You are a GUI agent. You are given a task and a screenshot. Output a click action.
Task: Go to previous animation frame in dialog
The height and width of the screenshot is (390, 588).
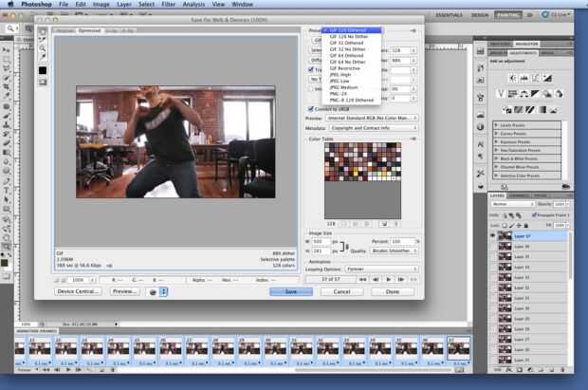(376, 280)
